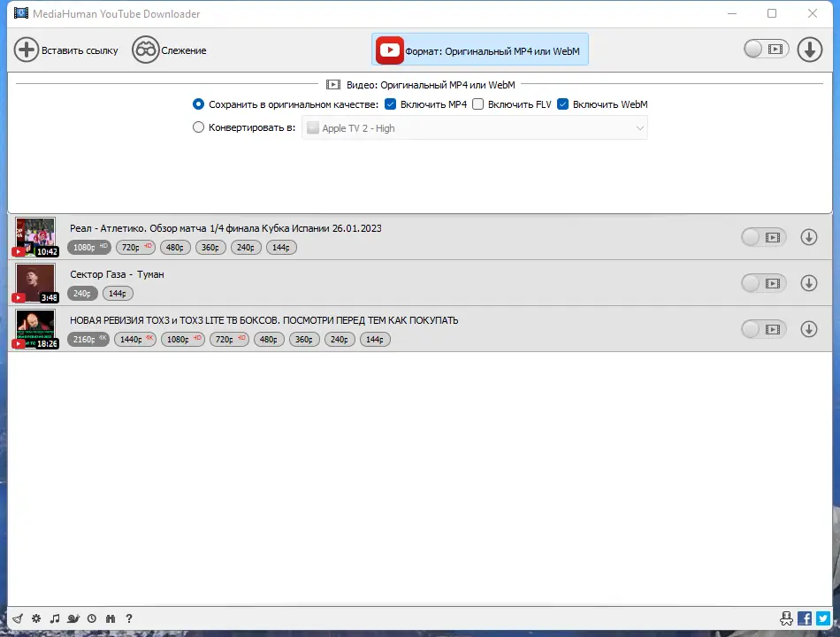Click the binoculars icon in bottom bar
The image size is (840, 637).
click(x=111, y=618)
